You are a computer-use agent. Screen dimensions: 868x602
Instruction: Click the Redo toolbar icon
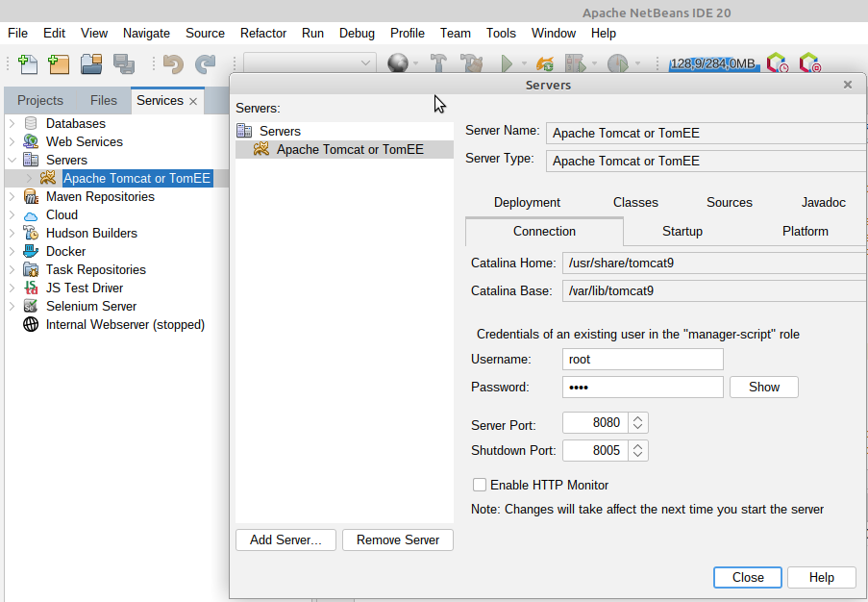click(x=206, y=63)
